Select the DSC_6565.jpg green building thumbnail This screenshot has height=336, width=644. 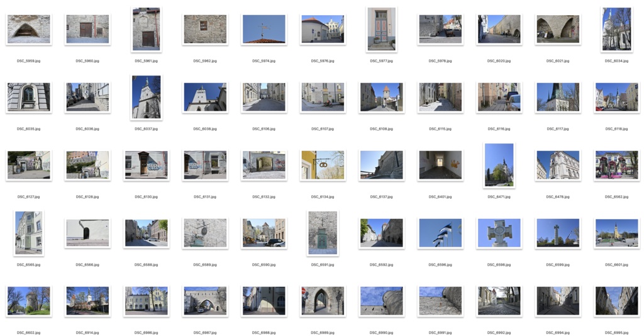29,233
